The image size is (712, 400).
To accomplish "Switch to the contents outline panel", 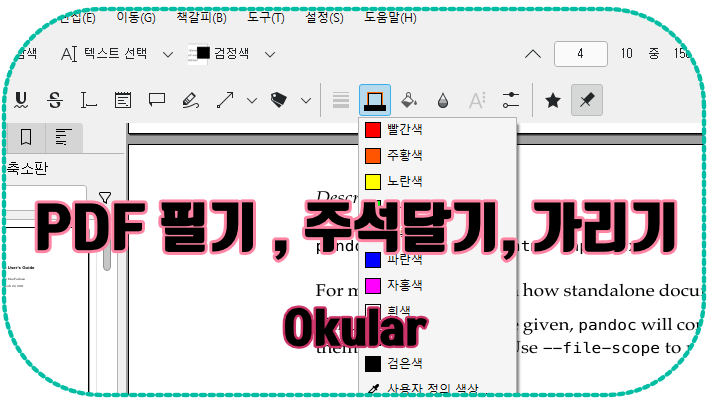I will [x=64, y=137].
